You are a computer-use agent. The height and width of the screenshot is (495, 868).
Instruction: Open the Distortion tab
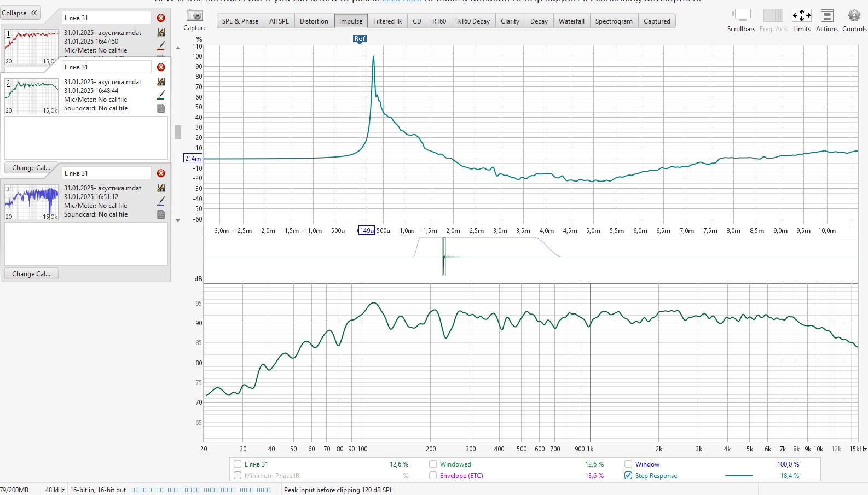tap(314, 21)
